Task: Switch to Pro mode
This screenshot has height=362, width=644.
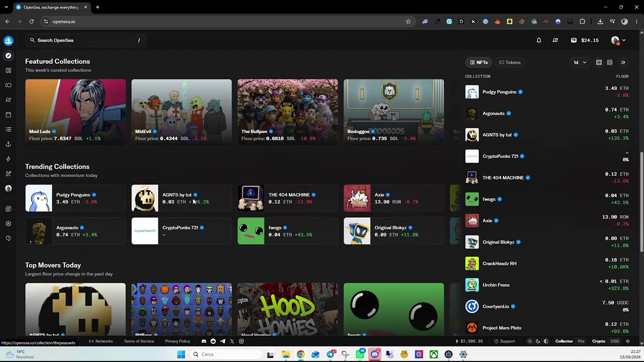Action: click(581, 341)
